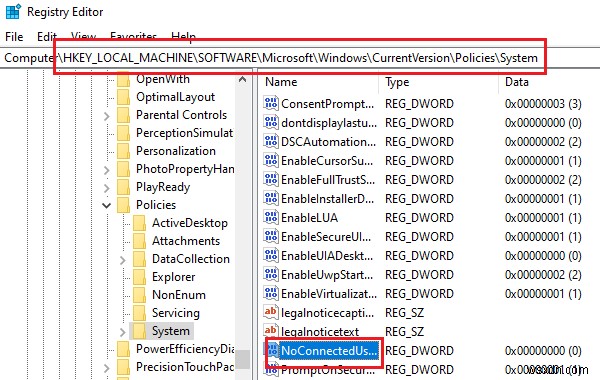Click the tree scrollbar up arrow
Viewport: 600px width, 380px height.
pos(242,80)
